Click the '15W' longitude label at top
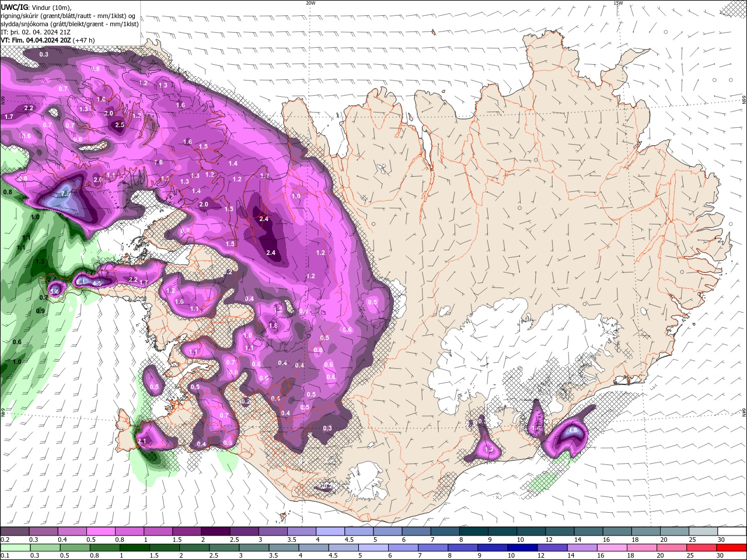747x560 pixels. [x=618, y=3]
